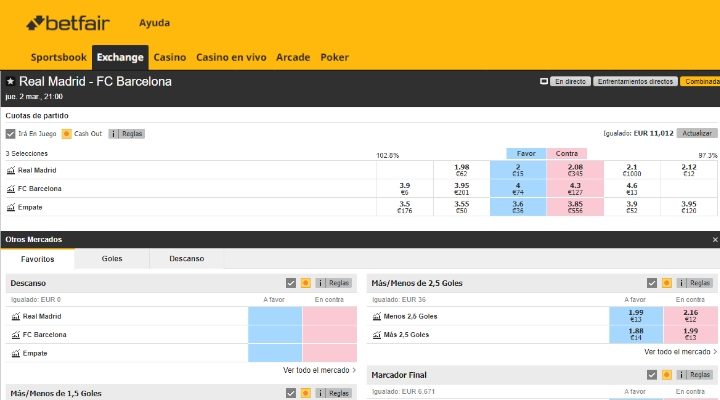The image size is (720, 400).
Task: Click the Cash Out icon in Cuotas de partido
Action: [x=67, y=133]
